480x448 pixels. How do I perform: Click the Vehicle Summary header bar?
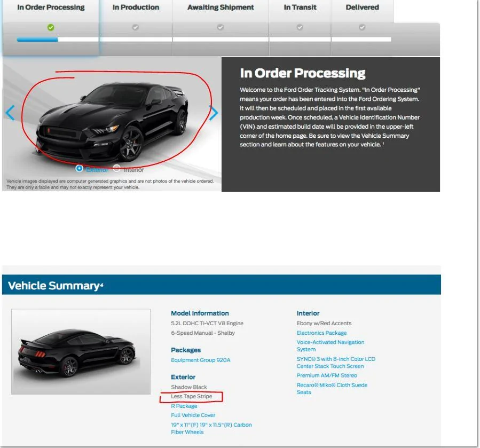[x=222, y=285]
